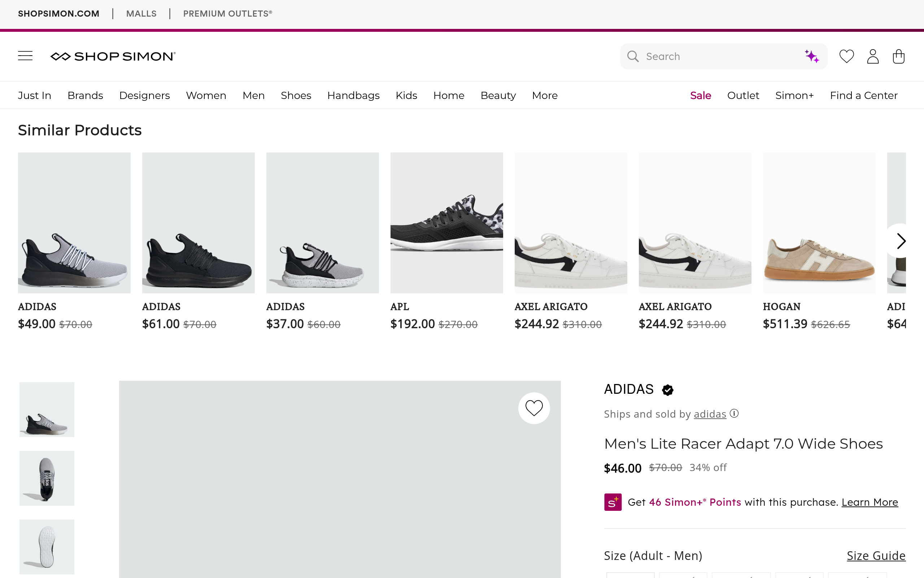Favorite the product with heart button
Viewport: 924px width, 578px height.
[534, 408]
